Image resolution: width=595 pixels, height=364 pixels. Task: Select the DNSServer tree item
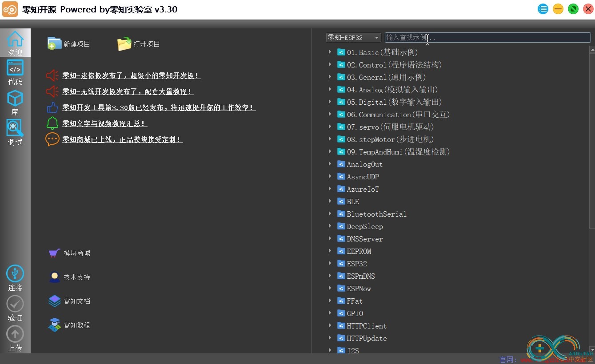365,239
